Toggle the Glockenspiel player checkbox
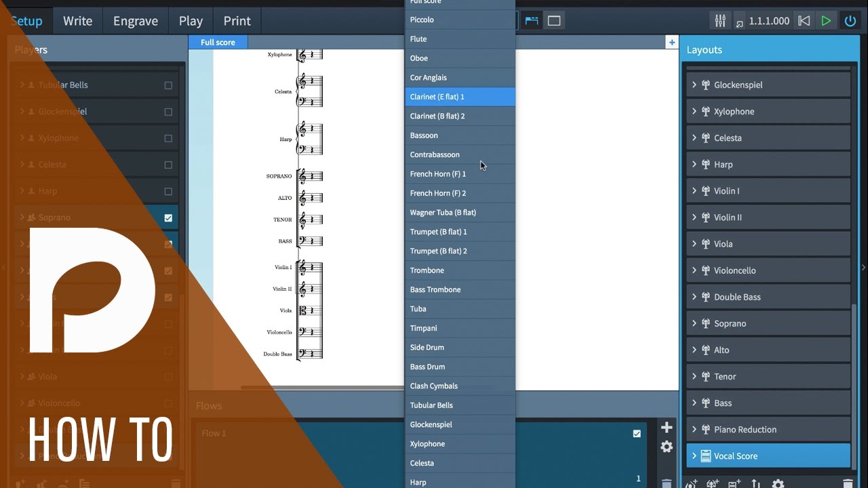This screenshot has height=488, width=868. [x=168, y=112]
